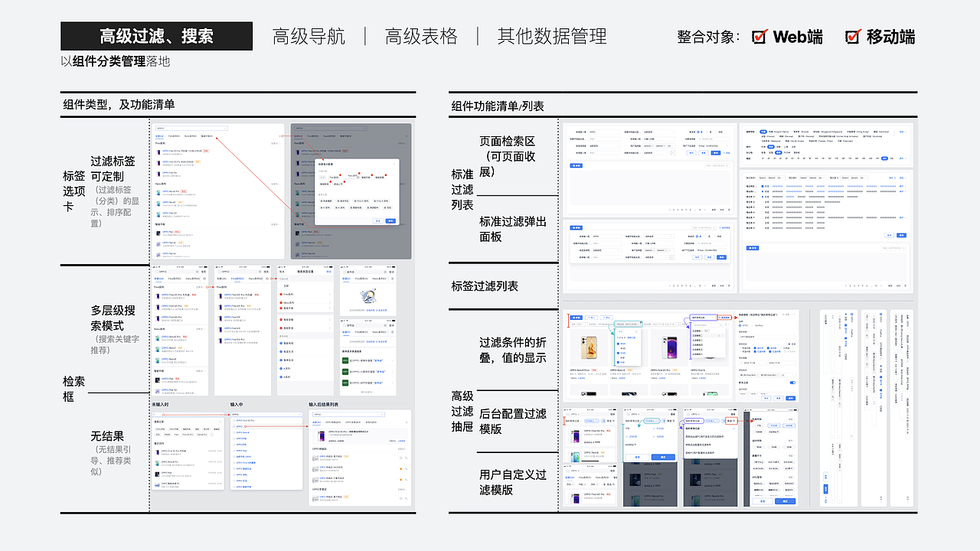Screen dimensions: 980x551
Task: Toggle the blue switch in the filter drawer
Action: pyautogui.click(x=792, y=382)
